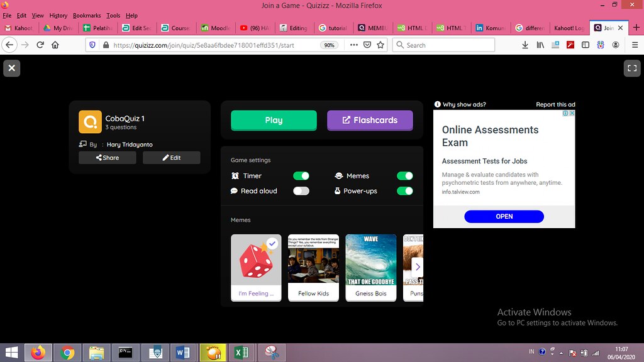Switch to the Moodle browser tab
The width and height of the screenshot is (644, 362).
[216, 28]
